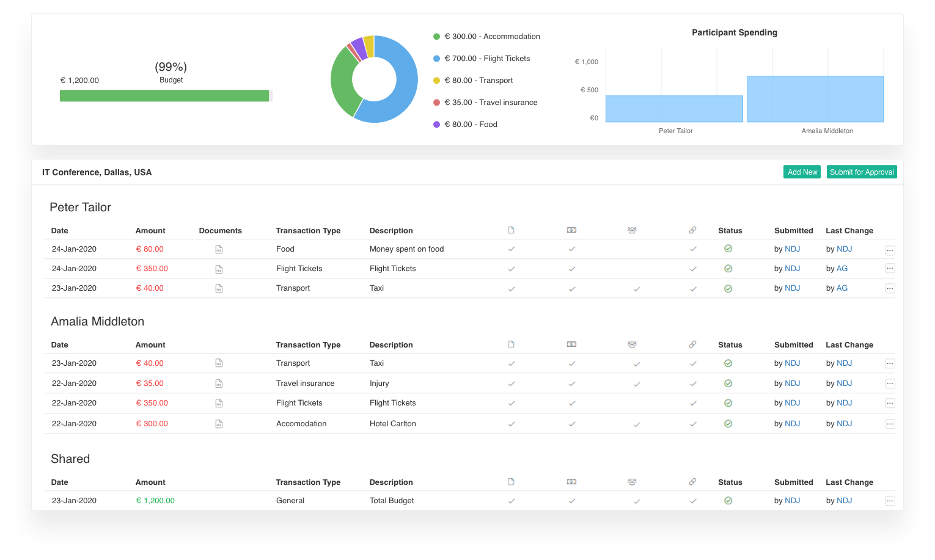Open document for Amalia's Hotel Carlton expense
This screenshot has width=935, height=560.
pyautogui.click(x=219, y=424)
